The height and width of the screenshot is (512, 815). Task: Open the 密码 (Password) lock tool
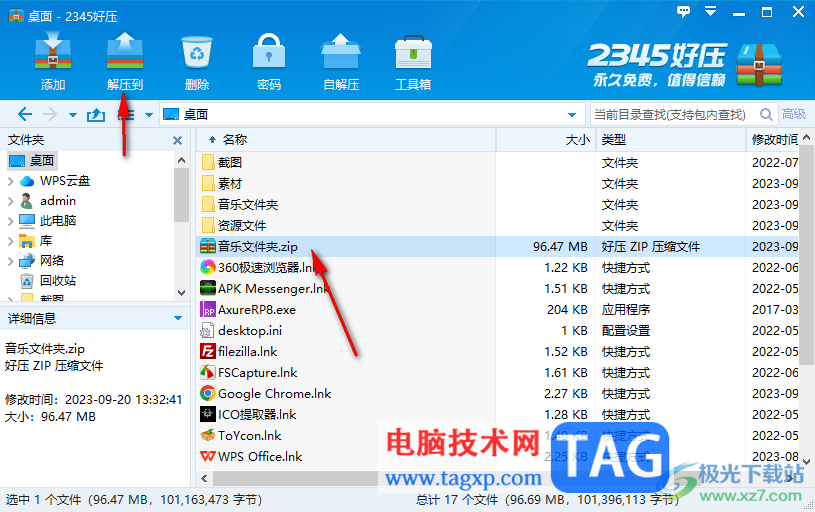(x=269, y=51)
